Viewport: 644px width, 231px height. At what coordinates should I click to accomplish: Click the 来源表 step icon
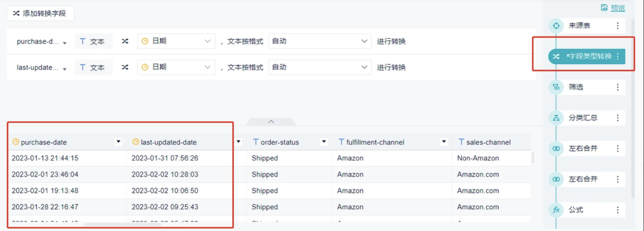(556, 26)
